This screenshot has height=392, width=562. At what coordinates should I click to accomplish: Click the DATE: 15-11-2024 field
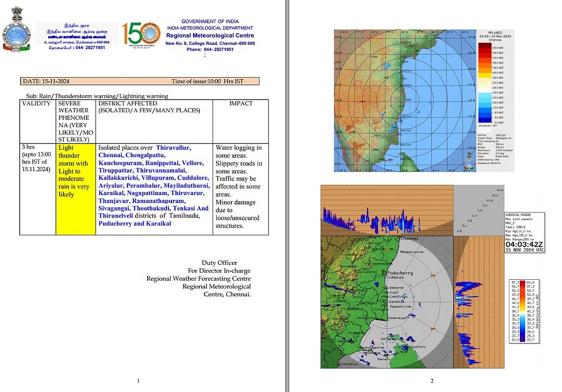click(x=46, y=81)
